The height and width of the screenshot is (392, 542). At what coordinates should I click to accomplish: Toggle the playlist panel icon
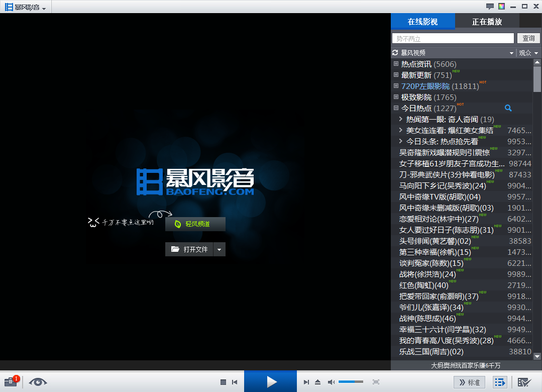click(x=500, y=382)
